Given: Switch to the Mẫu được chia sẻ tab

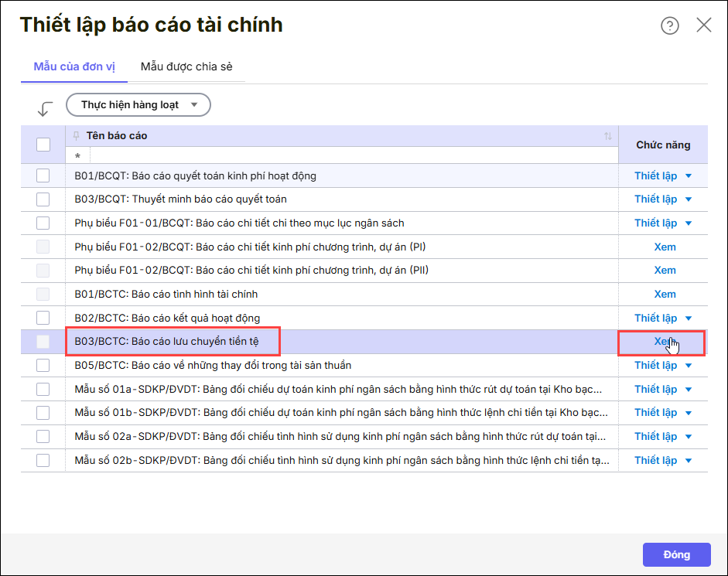Looking at the screenshot, I should point(186,66).
